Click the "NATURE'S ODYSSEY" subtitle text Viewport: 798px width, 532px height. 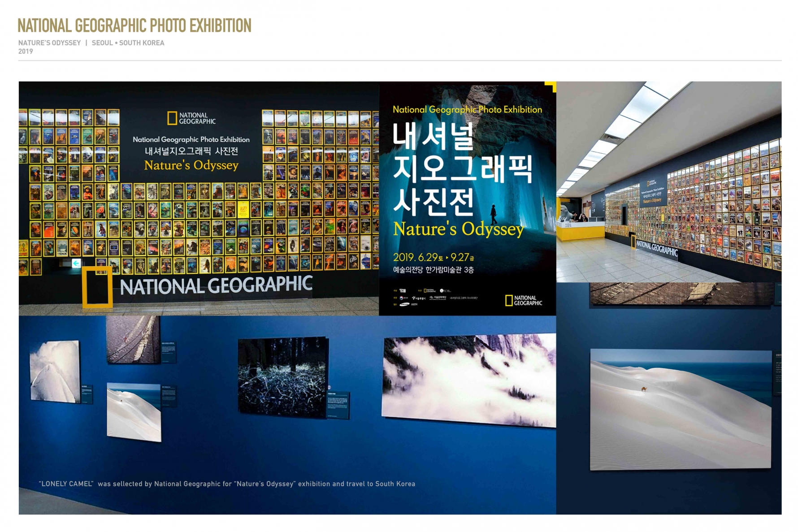tap(50, 43)
